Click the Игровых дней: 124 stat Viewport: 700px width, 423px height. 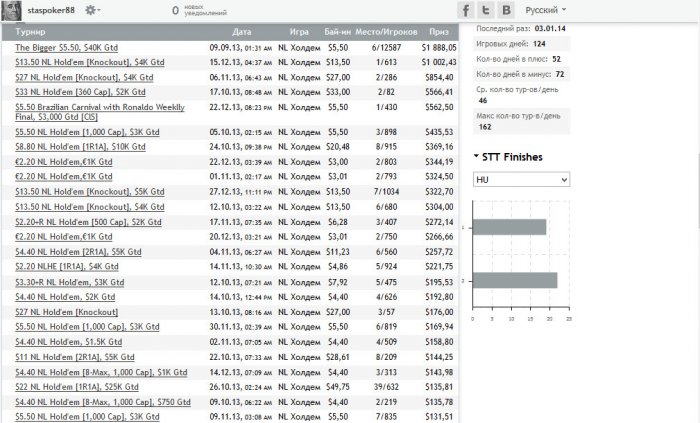pos(521,44)
